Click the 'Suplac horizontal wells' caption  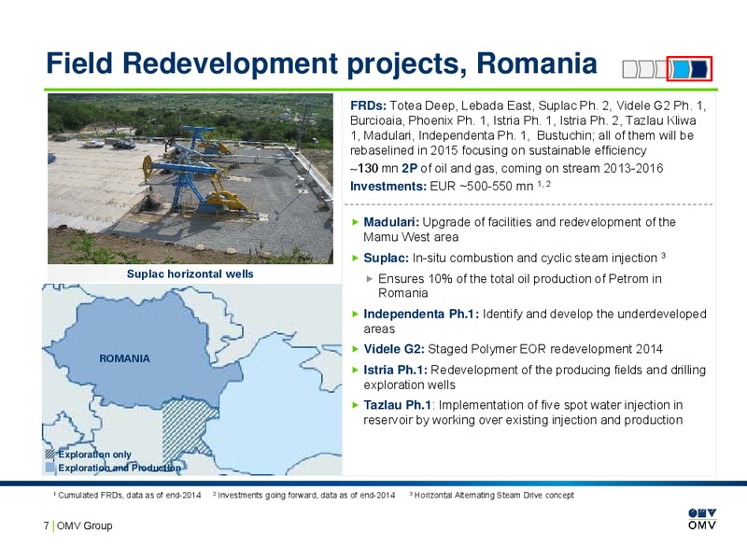[190, 273]
